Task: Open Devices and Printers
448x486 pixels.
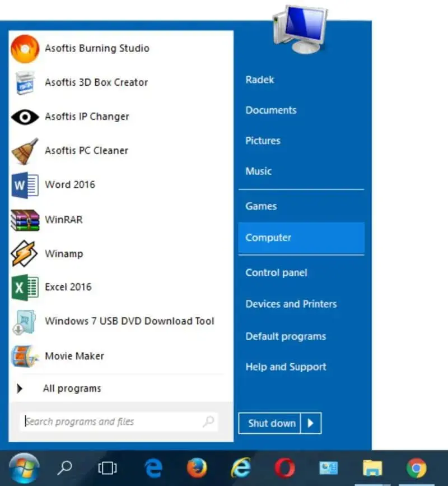Action: click(x=291, y=304)
